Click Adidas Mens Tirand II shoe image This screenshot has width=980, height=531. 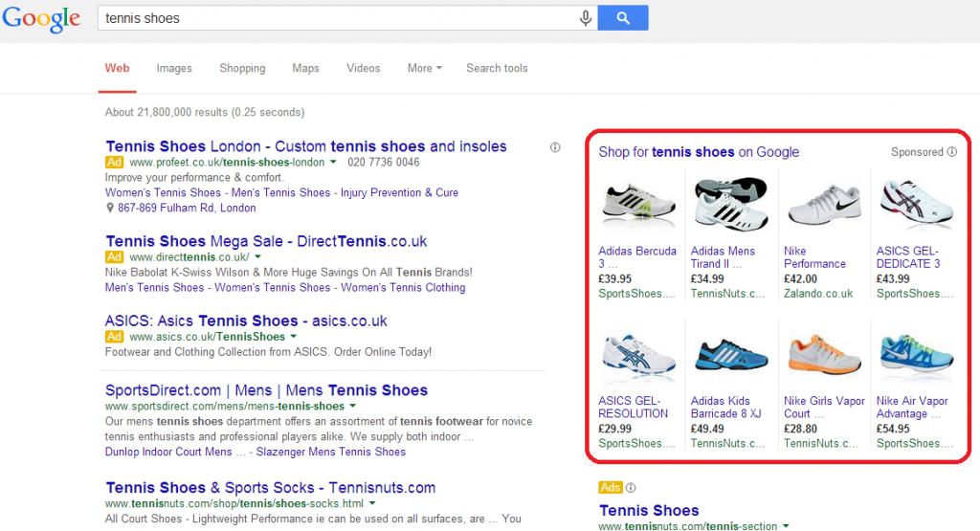pyautogui.click(x=730, y=204)
